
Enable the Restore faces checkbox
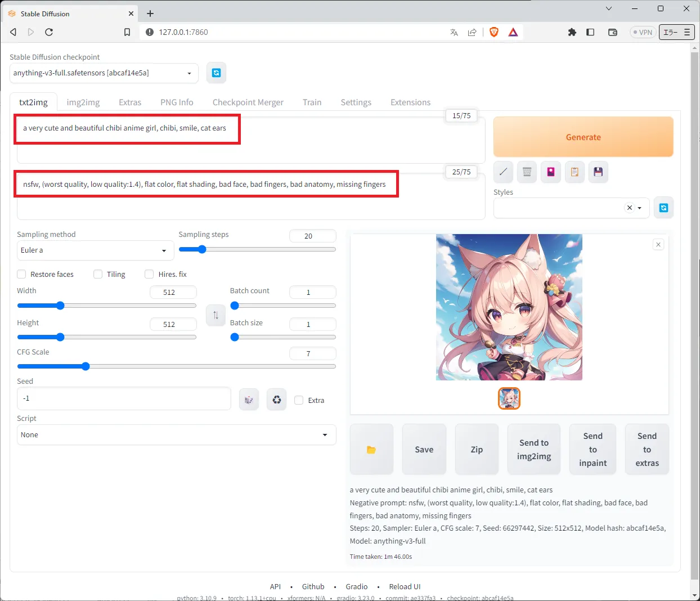(x=22, y=274)
